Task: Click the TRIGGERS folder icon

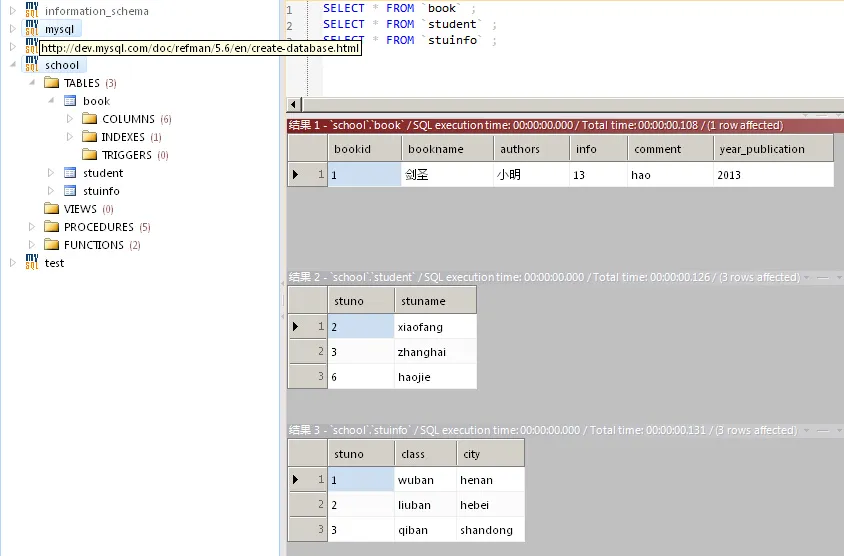Action: click(x=89, y=155)
